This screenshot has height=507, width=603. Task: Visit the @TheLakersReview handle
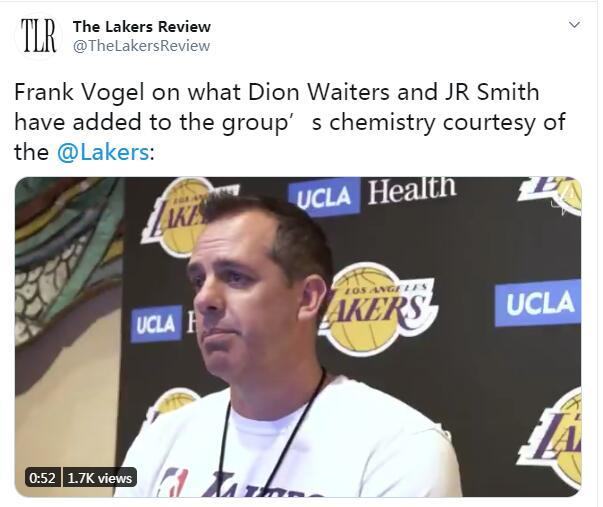141,46
